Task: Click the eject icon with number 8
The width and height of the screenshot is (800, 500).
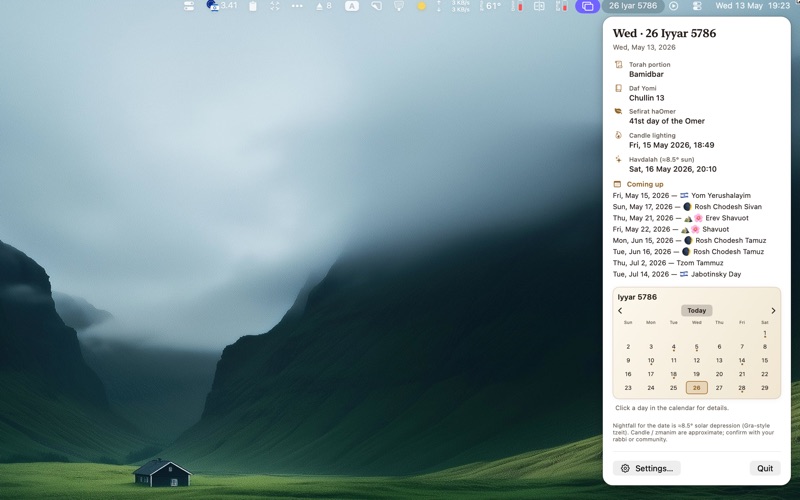Action: pyautogui.click(x=324, y=6)
